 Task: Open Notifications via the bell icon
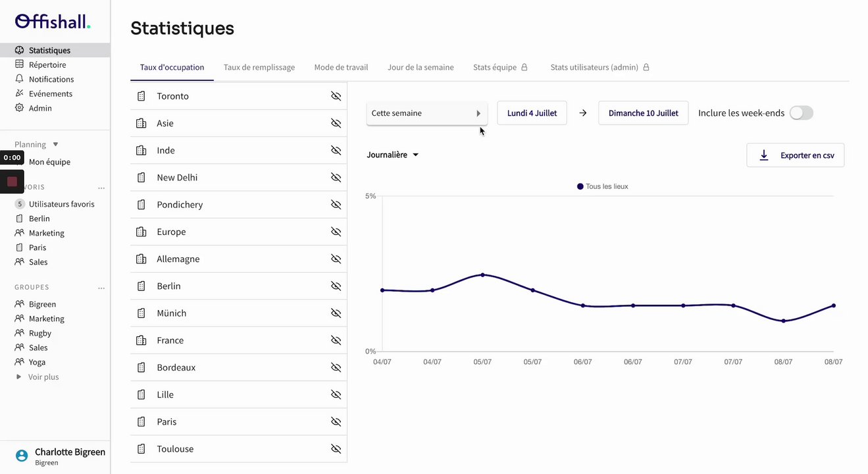point(20,79)
